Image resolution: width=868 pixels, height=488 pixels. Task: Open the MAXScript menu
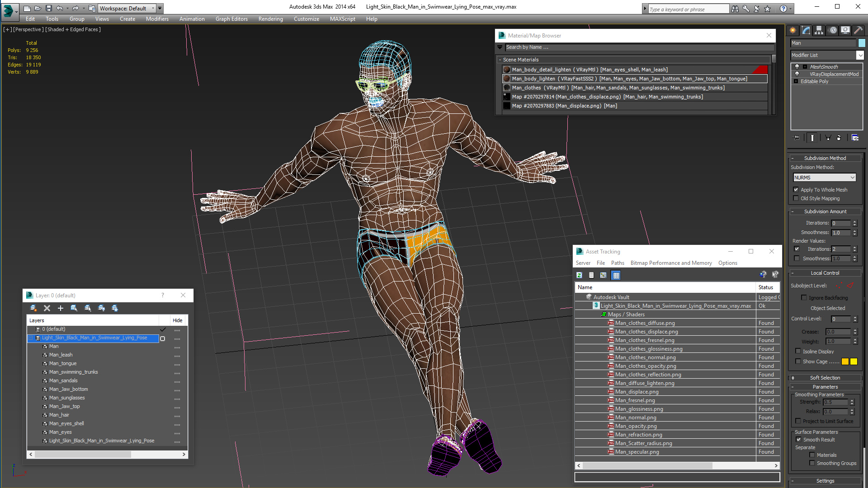pyautogui.click(x=342, y=19)
